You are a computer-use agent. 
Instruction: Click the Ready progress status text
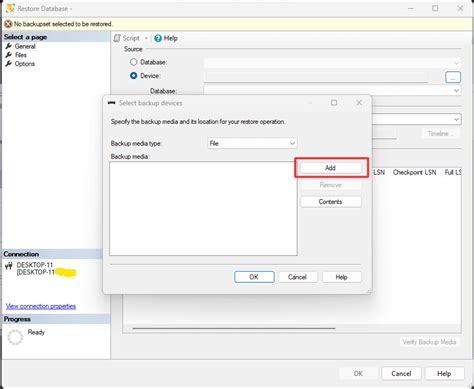(x=36, y=332)
